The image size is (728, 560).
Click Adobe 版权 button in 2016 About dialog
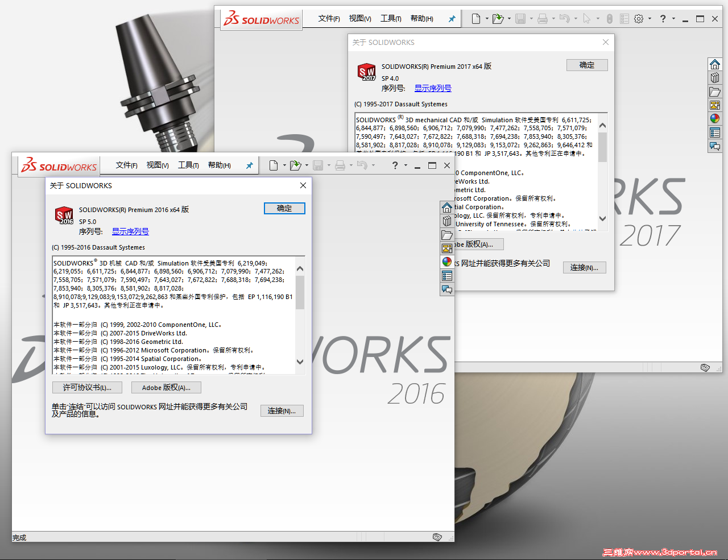(166, 388)
